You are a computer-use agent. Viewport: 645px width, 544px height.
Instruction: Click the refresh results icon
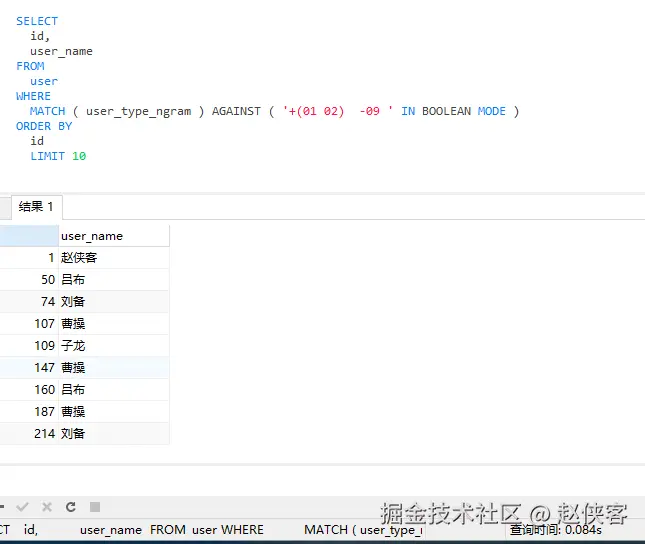[x=71, y=507]
